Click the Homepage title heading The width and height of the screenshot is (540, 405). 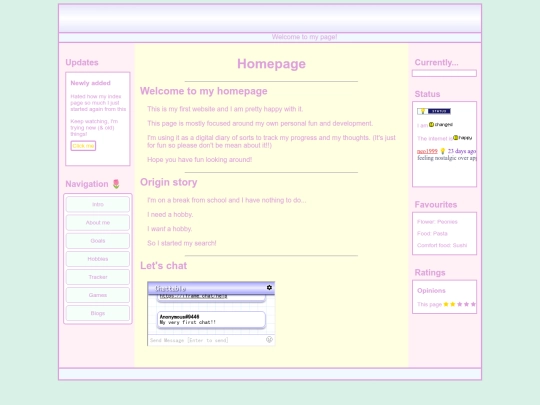coord(271,64)
